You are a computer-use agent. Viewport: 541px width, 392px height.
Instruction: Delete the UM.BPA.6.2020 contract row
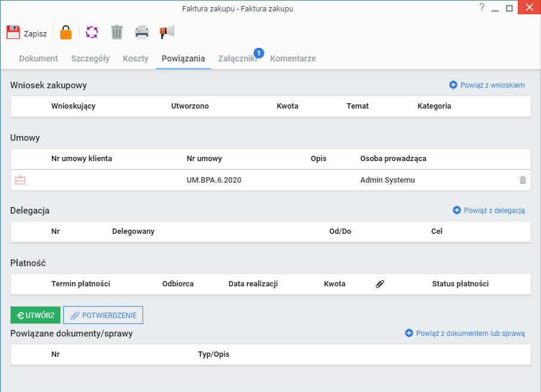(x=523, y=180)
